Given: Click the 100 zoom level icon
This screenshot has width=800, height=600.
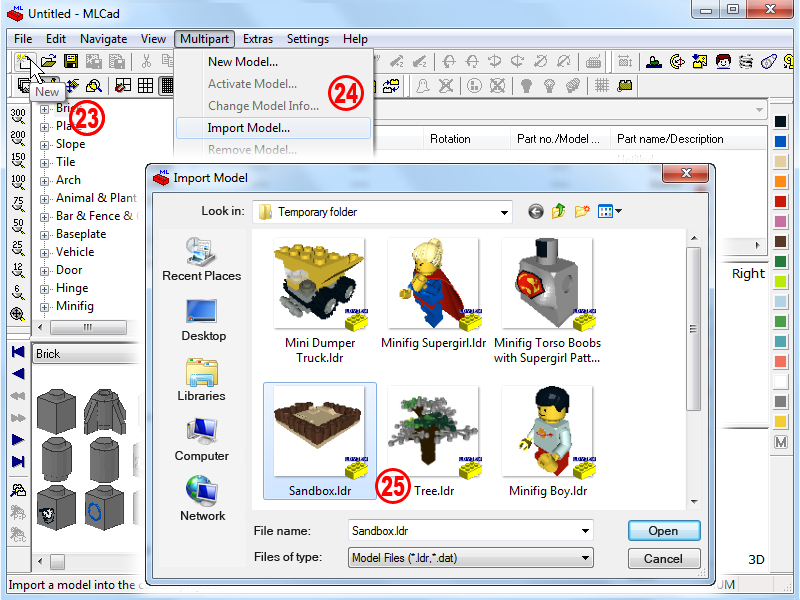Looking at the screenshot, I should pyautogui.click(x=18, y=183).
